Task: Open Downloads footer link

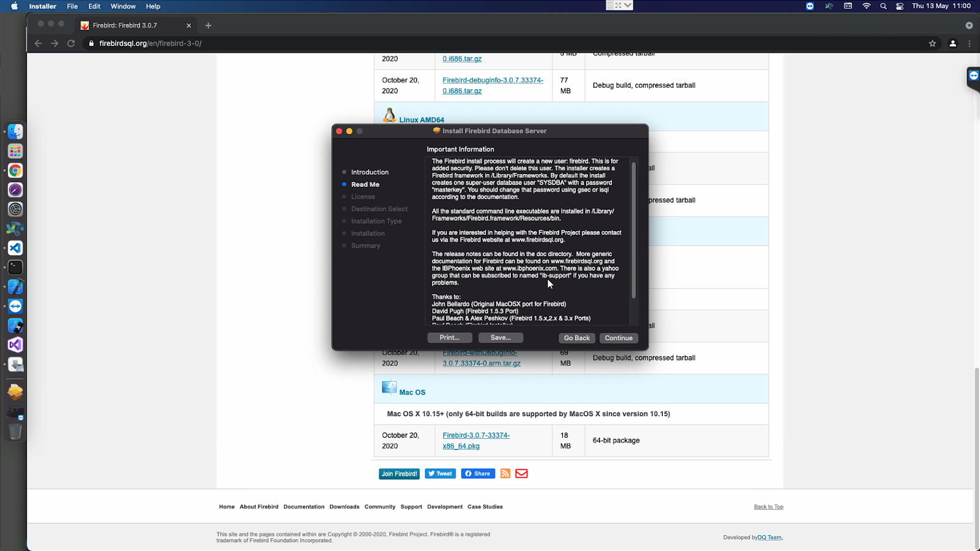Action: [344, 507]
